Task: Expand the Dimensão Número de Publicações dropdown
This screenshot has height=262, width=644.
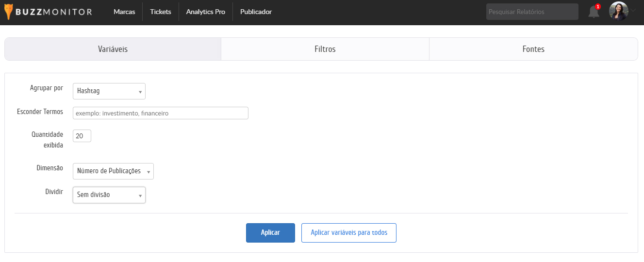Action: coord(113,171)
